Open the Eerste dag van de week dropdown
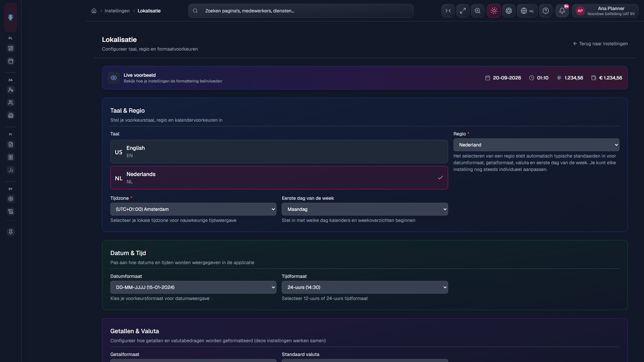644x362 pixels. (365, 209)
